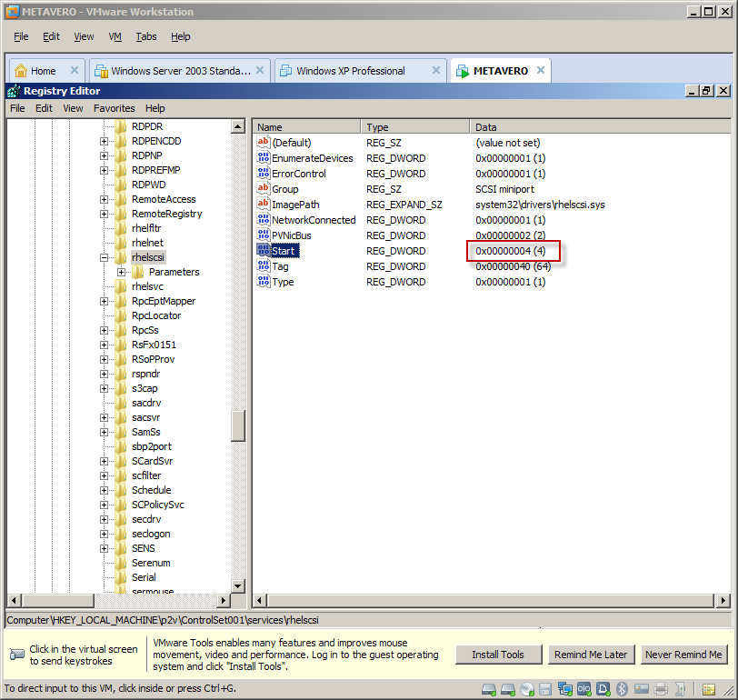Image resolution: width=738 pixels, height=700 pixels.
Task: Open the VM menu
Action: pyautogui.click(x=115, y=36)
